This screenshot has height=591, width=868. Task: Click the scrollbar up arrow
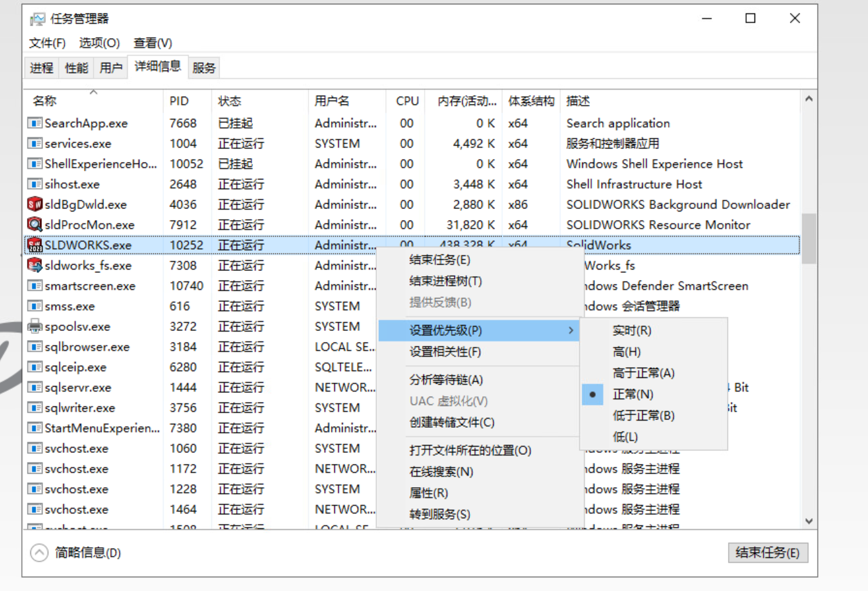(x=809, y=99)
